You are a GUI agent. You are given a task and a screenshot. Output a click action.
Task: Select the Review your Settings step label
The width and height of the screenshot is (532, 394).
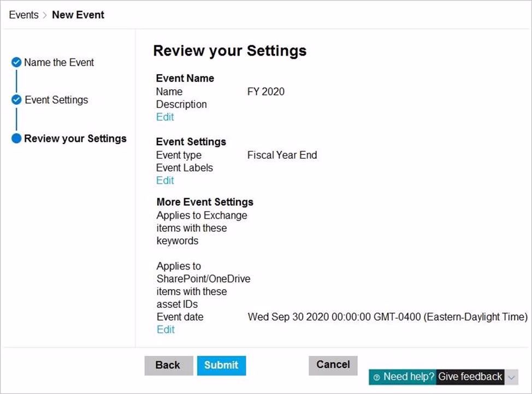pos(75,139)
